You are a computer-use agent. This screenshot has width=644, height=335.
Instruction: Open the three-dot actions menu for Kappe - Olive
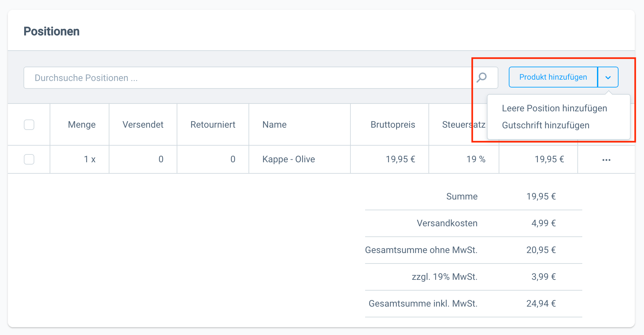pyautogui.click(x=606, y=159)
